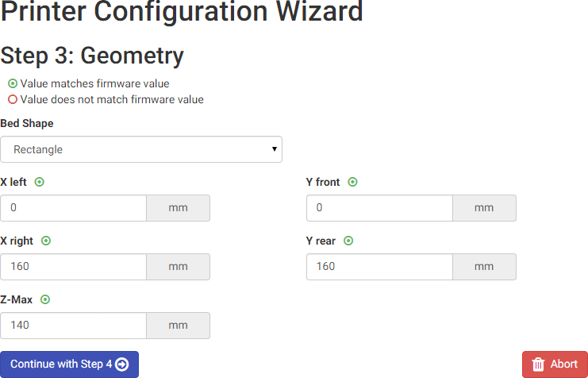Click the green match indicator beside Z-Max
The image size is (588, 378).
(x=45, y=299)
